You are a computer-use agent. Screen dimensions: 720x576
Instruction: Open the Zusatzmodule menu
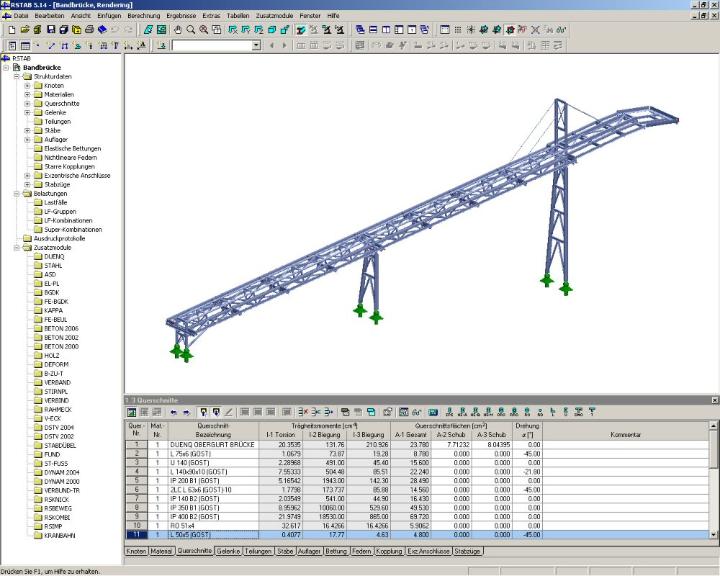[274, 16]
